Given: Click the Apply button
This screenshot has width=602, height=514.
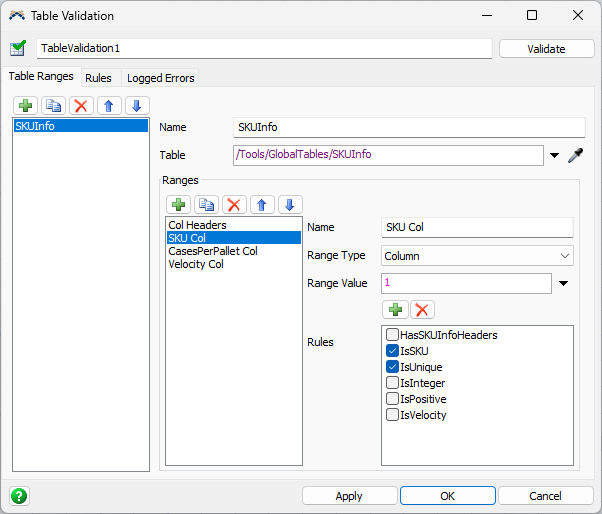Looking at the screenshot, I should (x=349, y=496).
